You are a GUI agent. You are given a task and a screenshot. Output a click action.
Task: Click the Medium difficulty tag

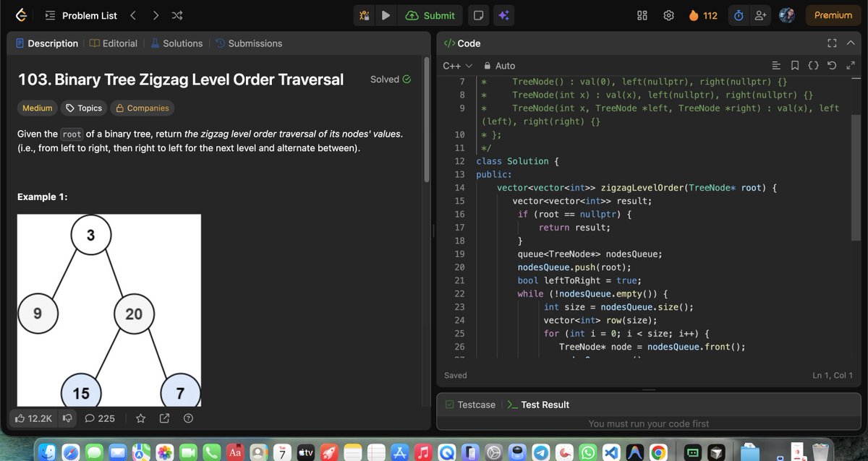[38, 108]
